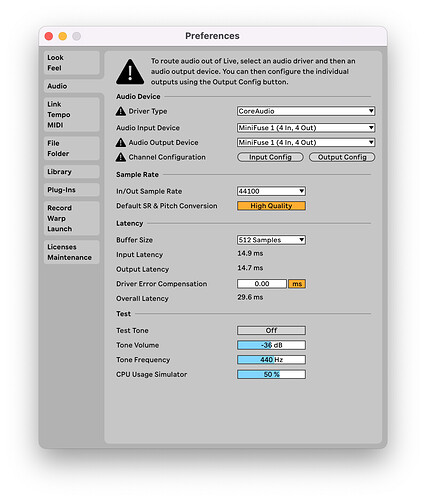426x500 pixels.
Task: Open the Audio Input Device dropdown
Action: [x=306, y=128]
